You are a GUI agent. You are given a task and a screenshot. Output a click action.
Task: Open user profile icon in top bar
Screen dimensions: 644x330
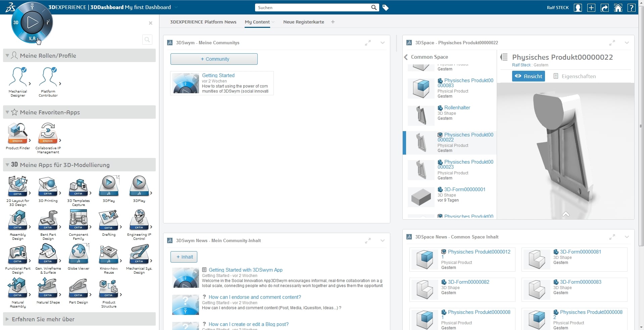tap(578, 8)
